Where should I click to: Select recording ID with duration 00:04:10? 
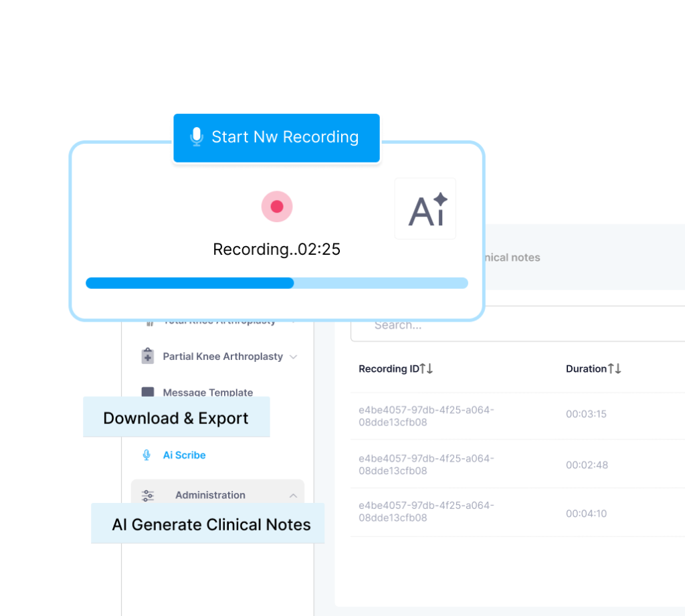[x=426, y=512]
